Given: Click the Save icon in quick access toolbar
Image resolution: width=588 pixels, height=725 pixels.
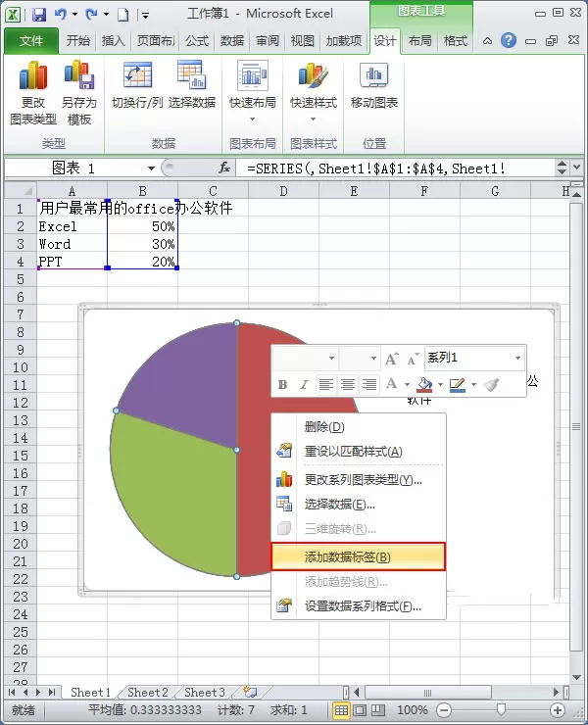Looking at the screenshot, I should [x=39, y=15].
